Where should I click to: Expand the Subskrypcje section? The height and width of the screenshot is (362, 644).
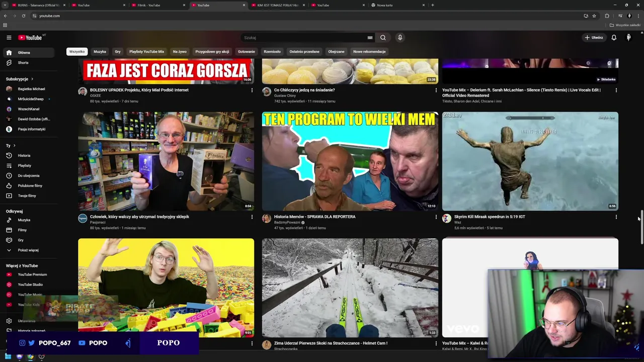click(20, 79)
